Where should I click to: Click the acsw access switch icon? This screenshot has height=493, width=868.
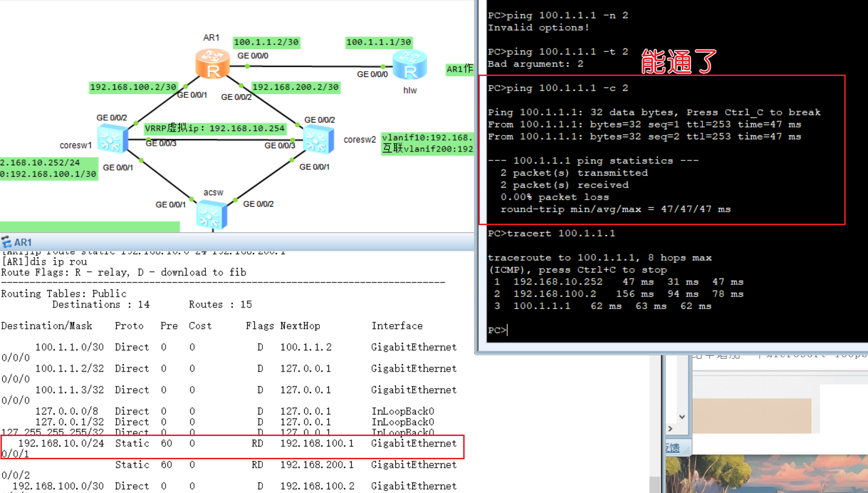(212, 215)
